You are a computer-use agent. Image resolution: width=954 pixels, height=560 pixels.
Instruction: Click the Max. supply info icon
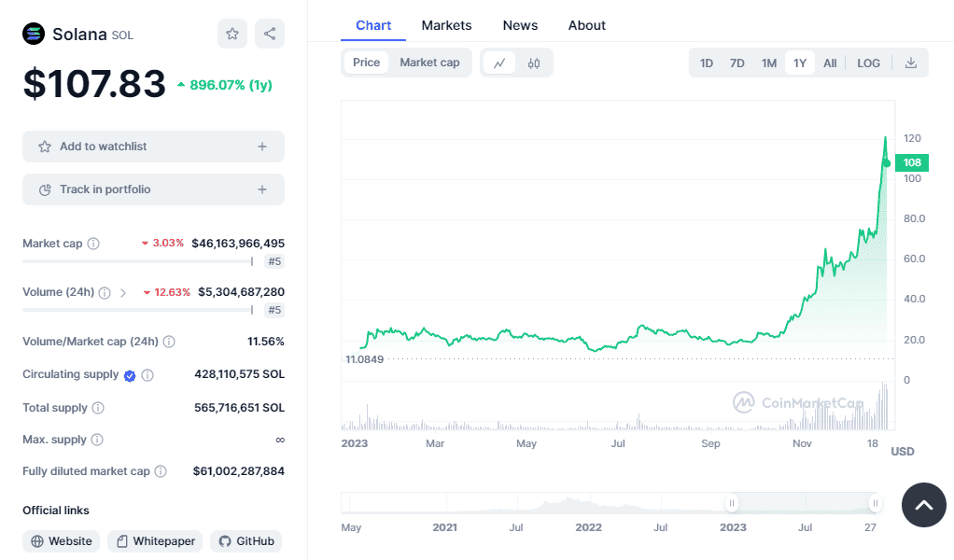click(x=97, y=440)
